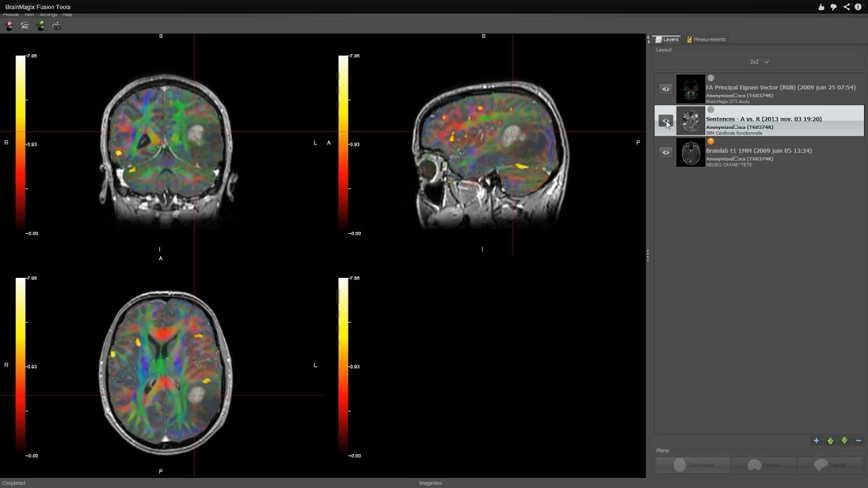Click the 'ImageView' status bar label
This screenshot has width=868, height=488.
(x=430, y=483)
